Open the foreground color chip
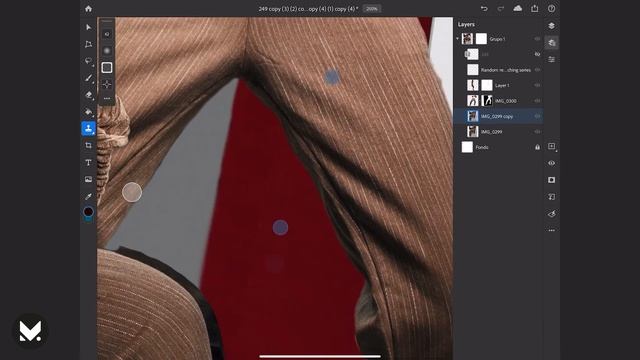This screenshot has width=640, height=360. [89, 211]
